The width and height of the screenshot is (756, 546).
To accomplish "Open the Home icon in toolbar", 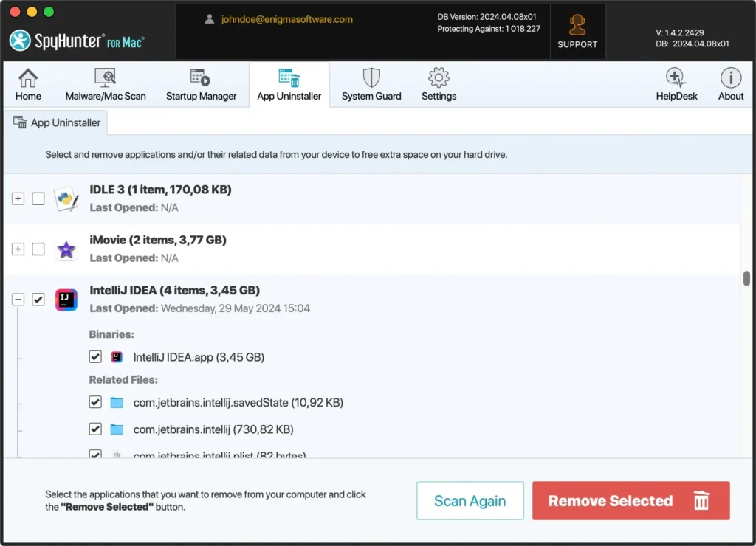I will (x=28, y=77).
